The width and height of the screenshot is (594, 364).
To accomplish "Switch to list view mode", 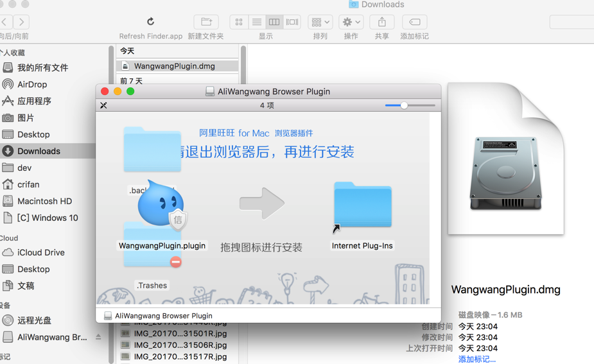I will pos(257,22).
